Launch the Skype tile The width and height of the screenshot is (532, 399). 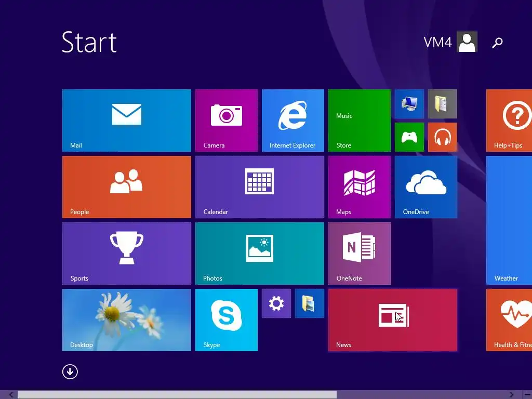(227, 320)
